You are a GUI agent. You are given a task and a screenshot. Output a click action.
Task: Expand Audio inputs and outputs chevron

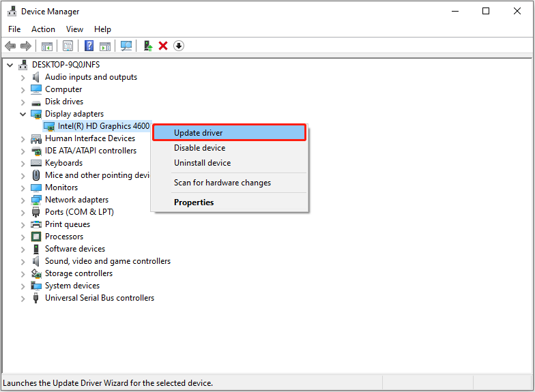[23, 78]
